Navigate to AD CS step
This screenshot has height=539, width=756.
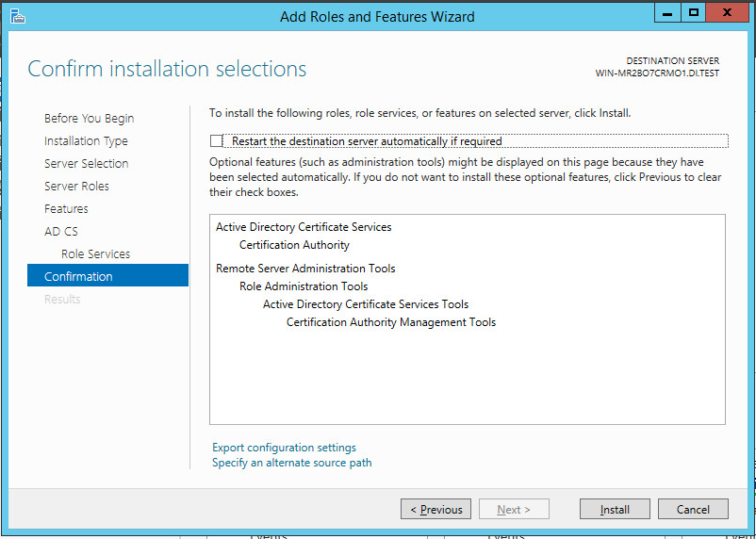tap(61, 232)
